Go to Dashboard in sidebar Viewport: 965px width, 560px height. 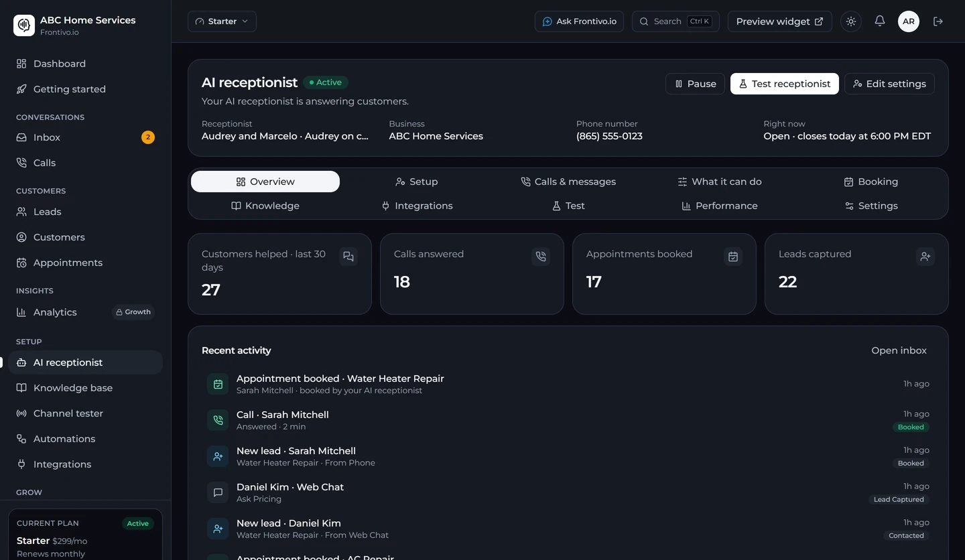[86, 64]
